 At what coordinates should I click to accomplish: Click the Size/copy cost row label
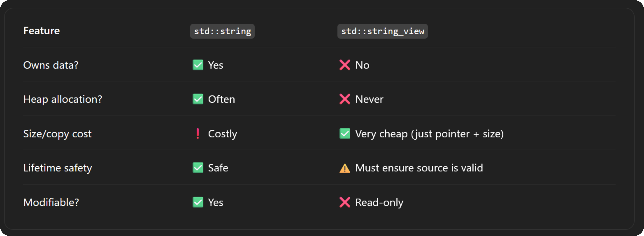tap(57, 134)
